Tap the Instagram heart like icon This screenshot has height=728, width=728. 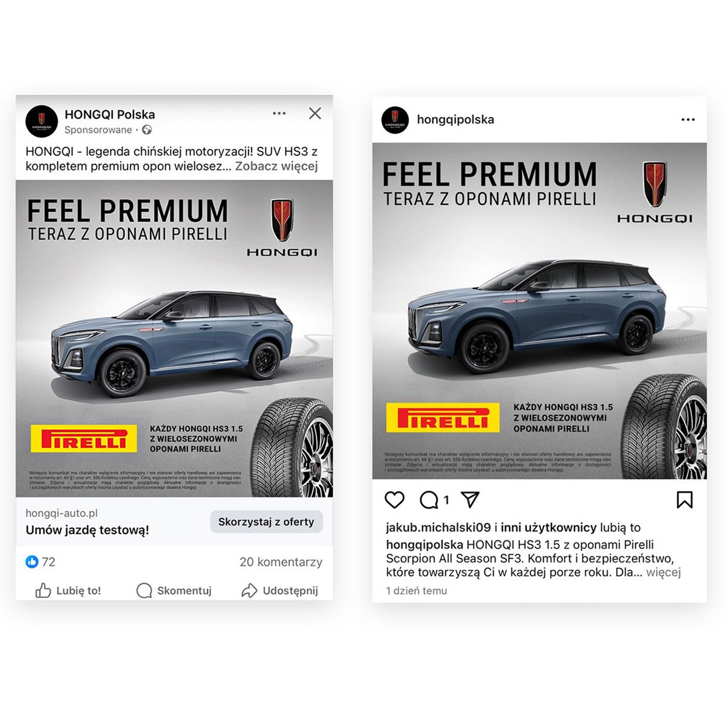point(395,500)
